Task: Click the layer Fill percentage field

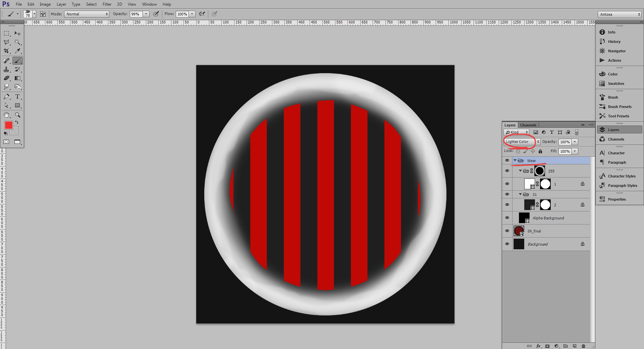Action: pyautogui.click(x=565, y=151)
